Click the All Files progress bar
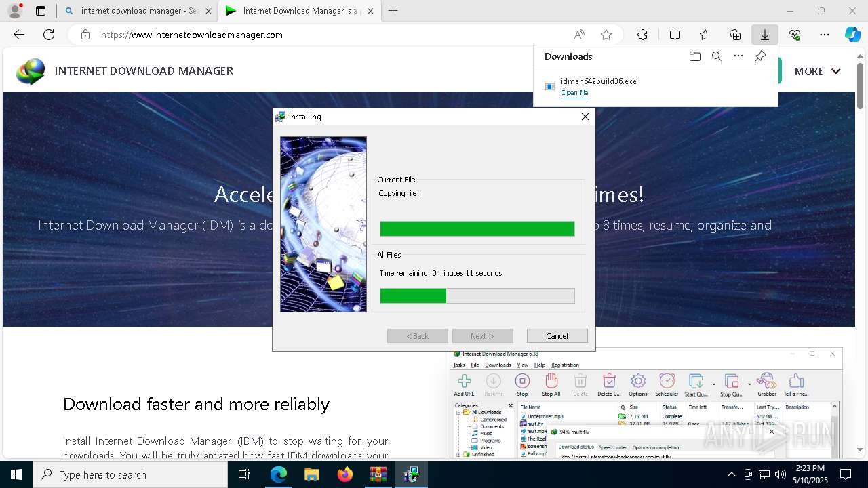This screenshot has height=488, width=868. [x=477, y=296]
